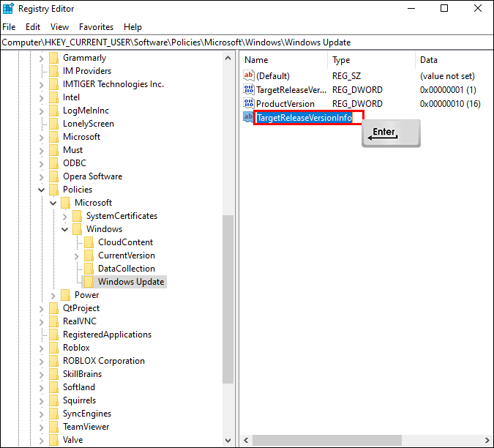
Task: Click the Registry Editor app icon
Action: pos(8,9)
